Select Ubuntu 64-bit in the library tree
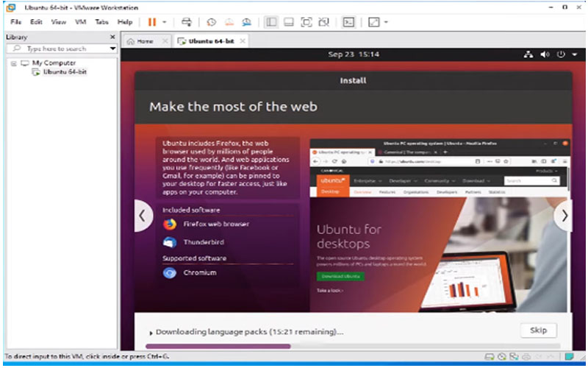Viewport: 588px width, 368px height. (65, 72)
